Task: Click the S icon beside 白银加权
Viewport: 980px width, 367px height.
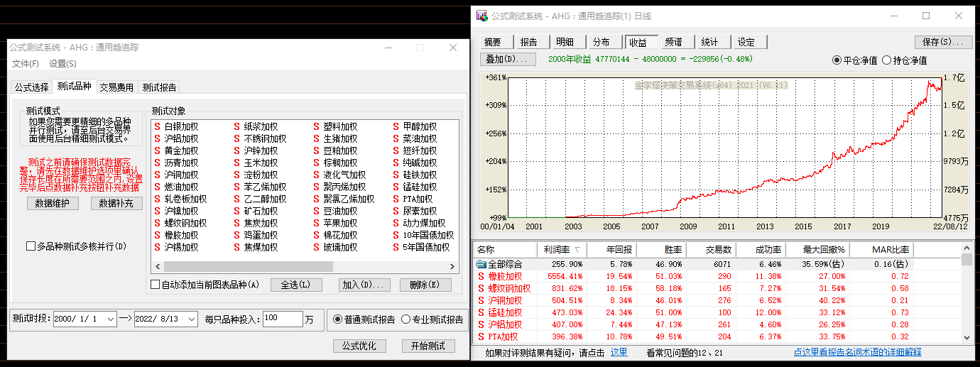Action: pyautogui.click(x=158, y=127)
